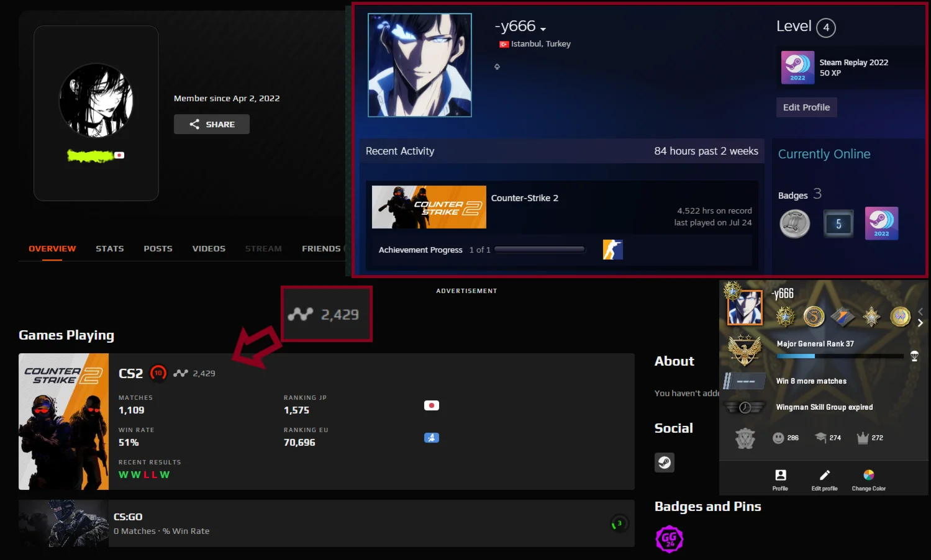Click the GG 24 badge pin
Image resolution: width=931 pixels, height=560 pixels.
coord(670,539)
